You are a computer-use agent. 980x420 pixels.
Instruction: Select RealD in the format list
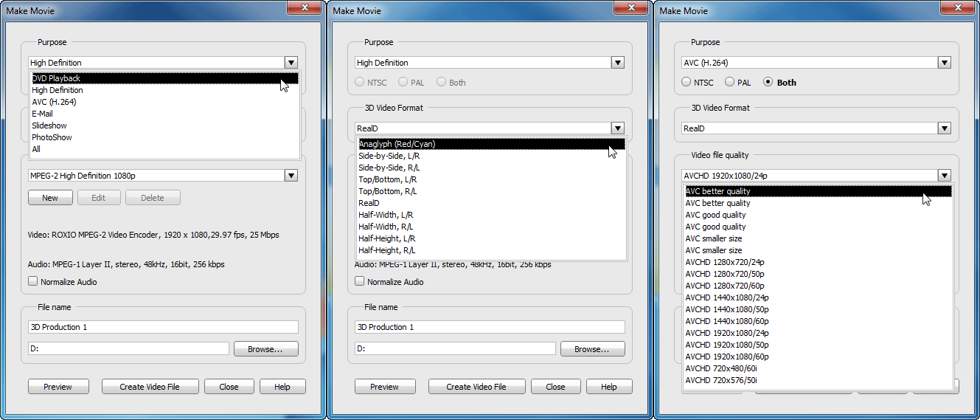(491, 203)
